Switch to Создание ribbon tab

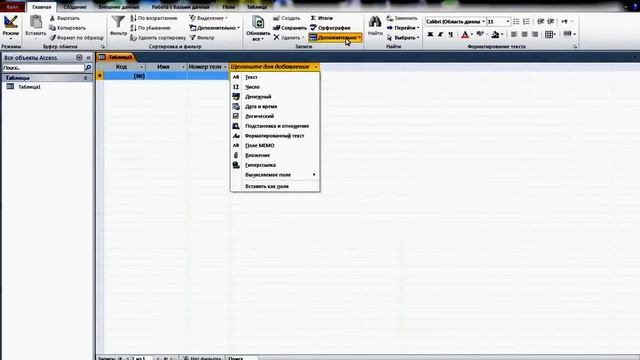point(75,7)
